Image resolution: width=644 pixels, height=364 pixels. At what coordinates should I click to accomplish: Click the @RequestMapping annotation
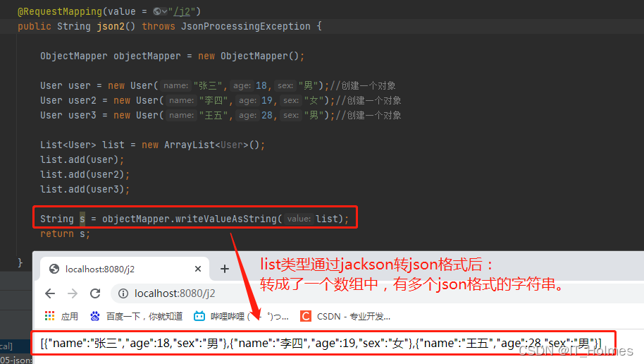coord(60,11)
